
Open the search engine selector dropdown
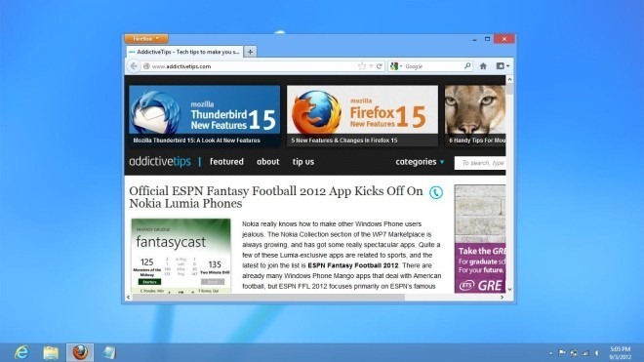pyautogui.click(x=396, y=66)
